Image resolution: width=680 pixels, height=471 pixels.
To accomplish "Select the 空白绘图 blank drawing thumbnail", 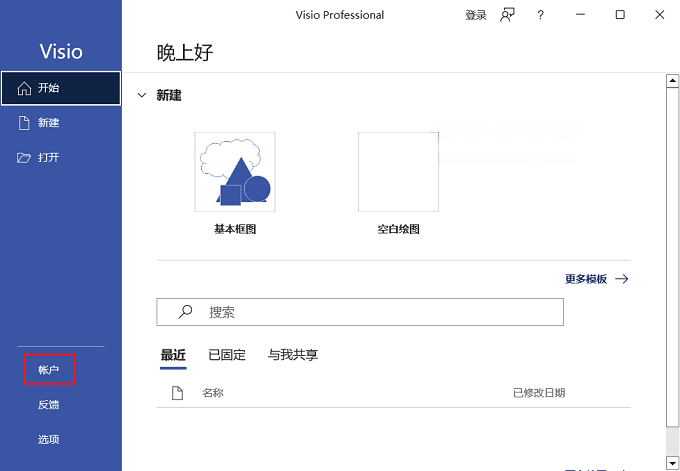I will tap(398, 172).
